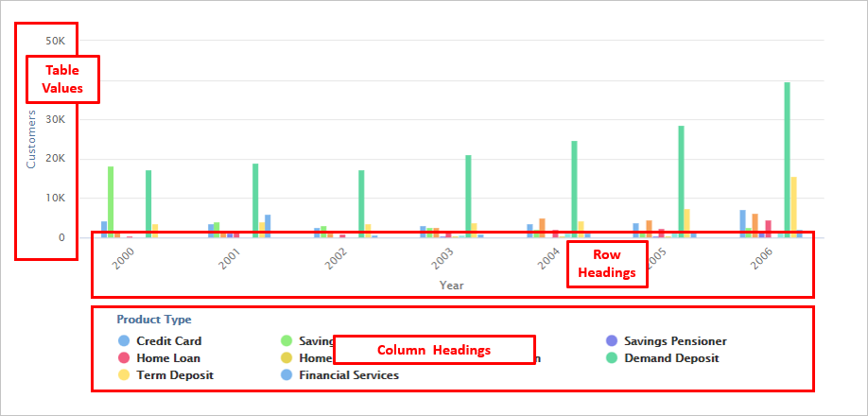Select the tall light-green bar for 2000
This screenshot has width=868, height=416.
coord(111,200)
